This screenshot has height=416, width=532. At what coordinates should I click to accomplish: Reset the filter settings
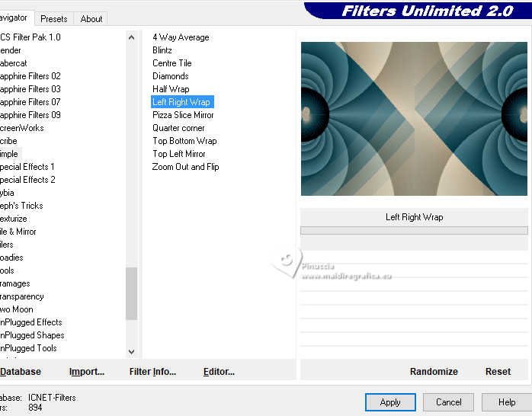pos(498,372)
